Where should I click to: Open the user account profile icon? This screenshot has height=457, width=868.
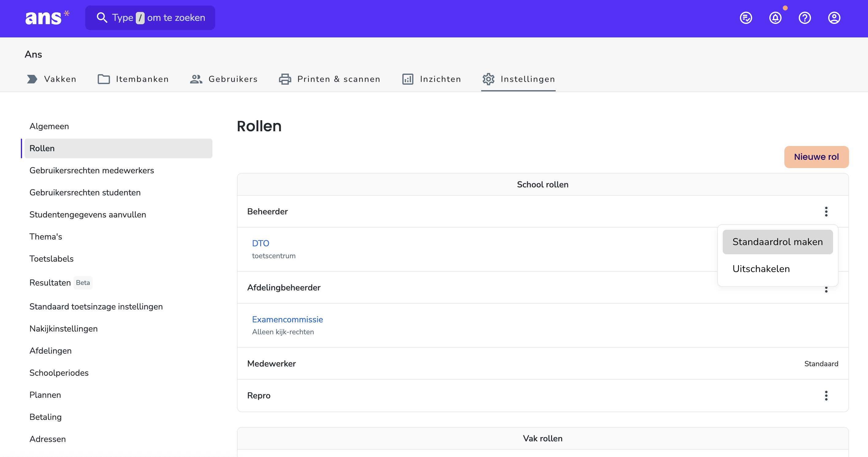[x=834, y=18]
